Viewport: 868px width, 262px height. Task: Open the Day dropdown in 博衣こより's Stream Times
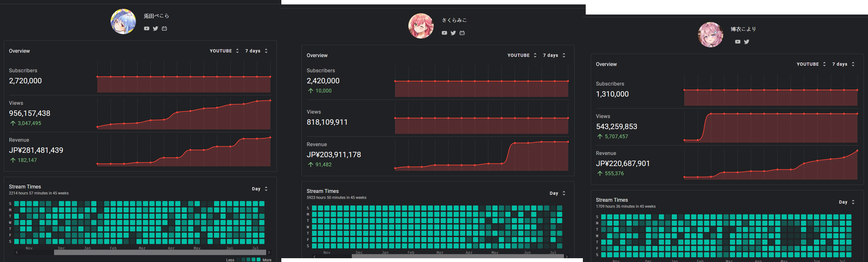click(847, 202)
